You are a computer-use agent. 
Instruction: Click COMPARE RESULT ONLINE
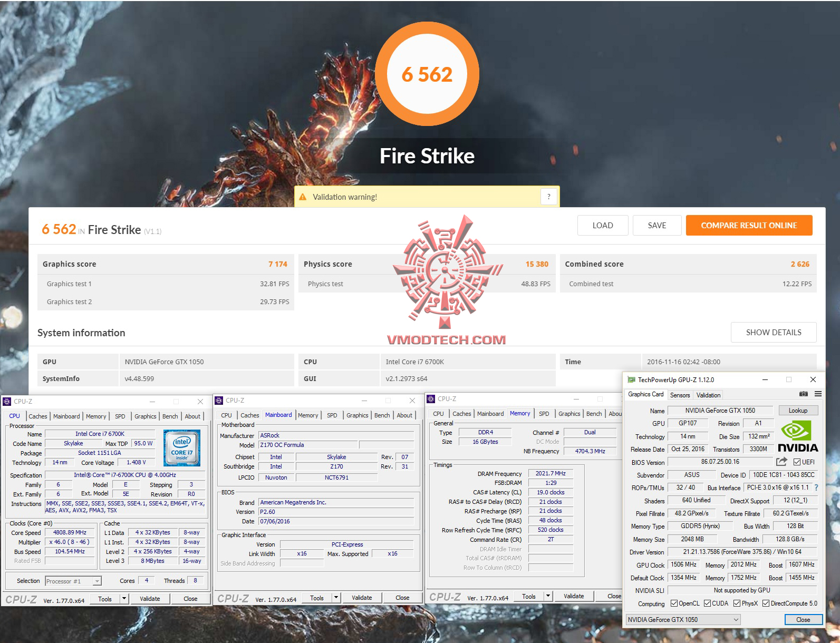(x=749, y=226)
